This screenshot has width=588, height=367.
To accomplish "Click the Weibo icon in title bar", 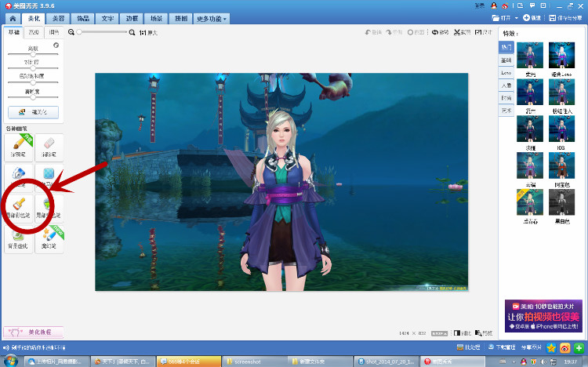I will 505,5.
